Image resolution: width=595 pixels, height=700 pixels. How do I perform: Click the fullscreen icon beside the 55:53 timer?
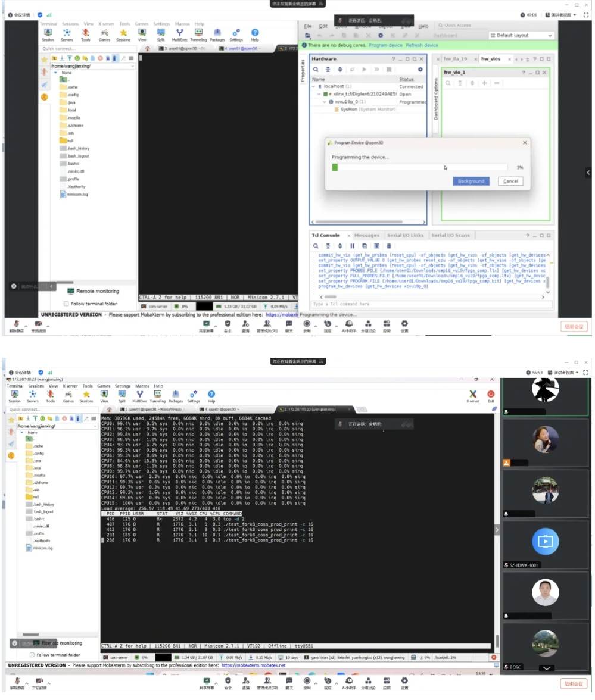[x=585, y=373]
